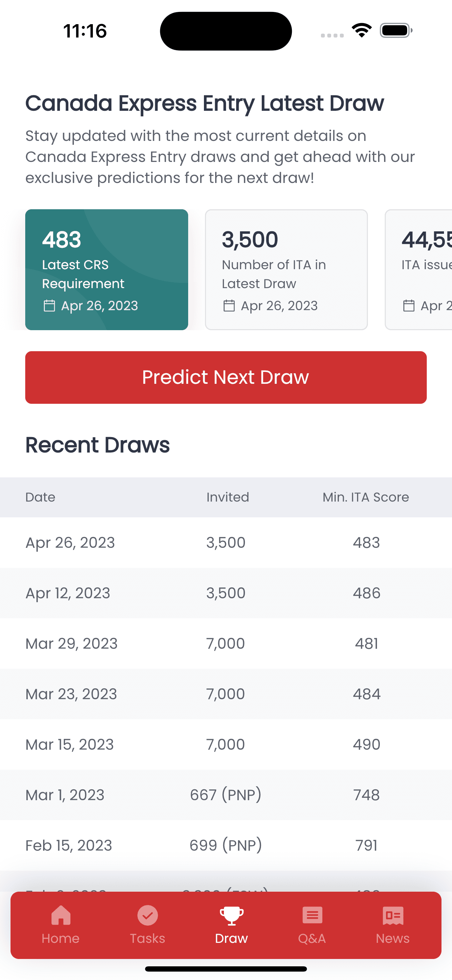This screenshot has width=452, height=980.
Task: Select the 3,500 Number of ITA card
Action: [x=287, y=269]
